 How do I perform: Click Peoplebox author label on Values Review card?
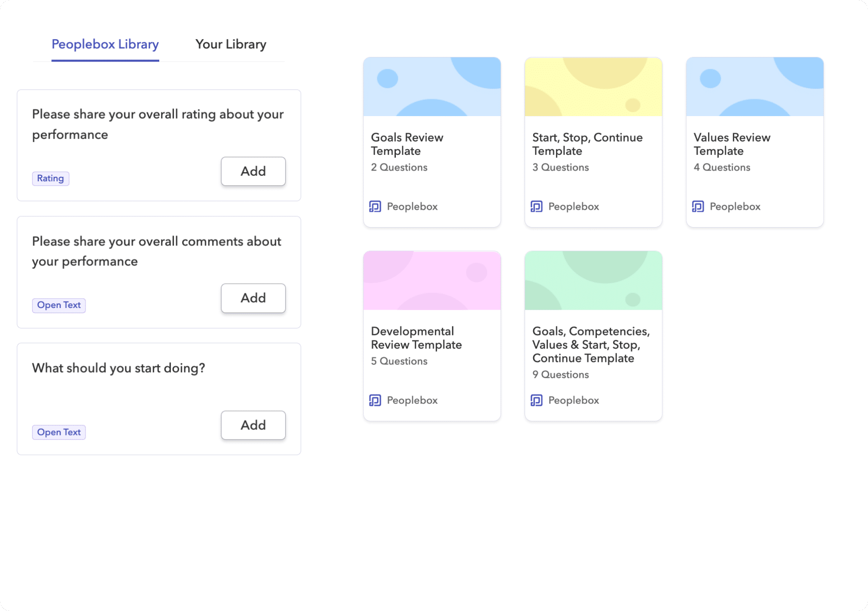[x=735, y=206]
